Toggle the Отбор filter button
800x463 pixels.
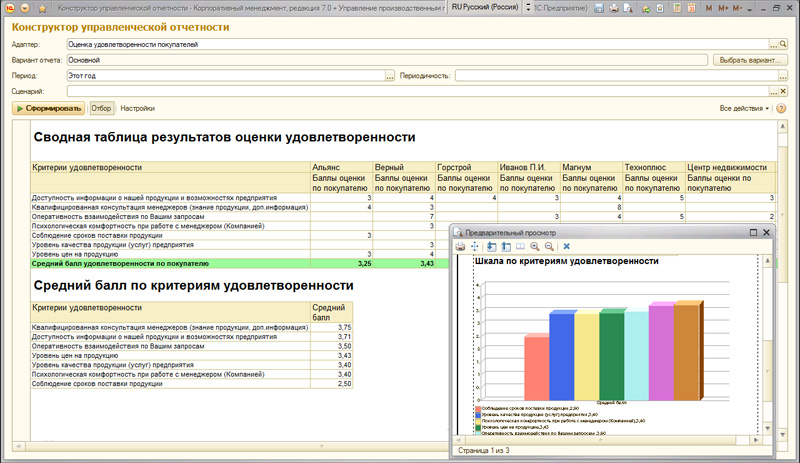click(x=101, y=108)
